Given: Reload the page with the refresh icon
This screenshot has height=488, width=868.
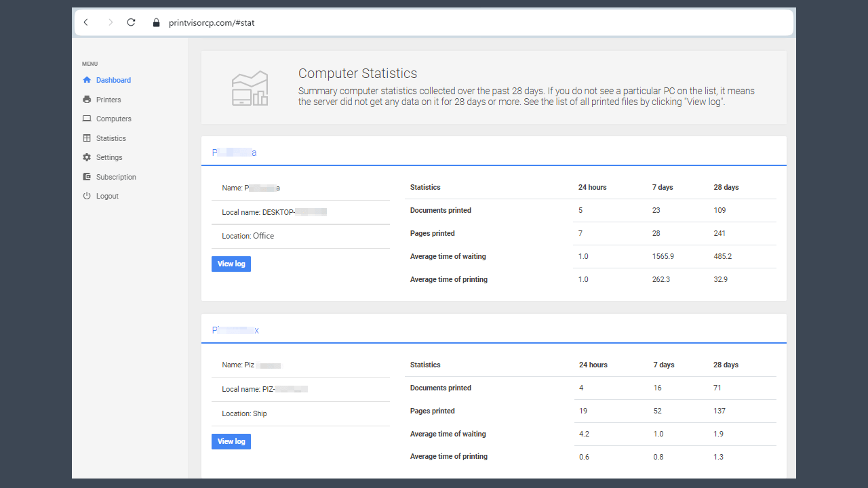Looking at the screenshot, I should (x=132, y=22).
